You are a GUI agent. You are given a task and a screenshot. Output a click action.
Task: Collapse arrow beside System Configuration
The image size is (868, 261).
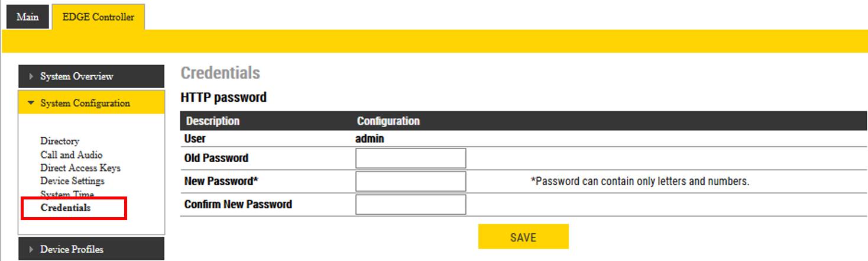click(31, 103)
